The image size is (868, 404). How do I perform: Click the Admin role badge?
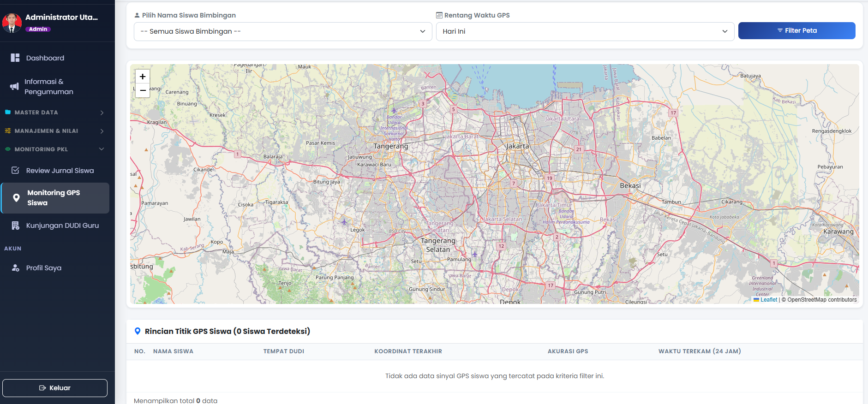point(38,29)
